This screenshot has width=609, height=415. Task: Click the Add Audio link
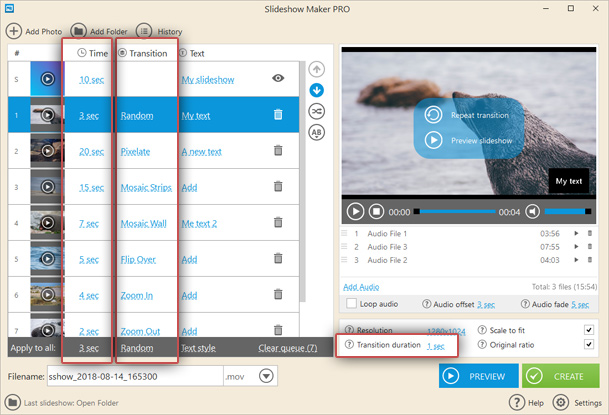coord(361,287)
